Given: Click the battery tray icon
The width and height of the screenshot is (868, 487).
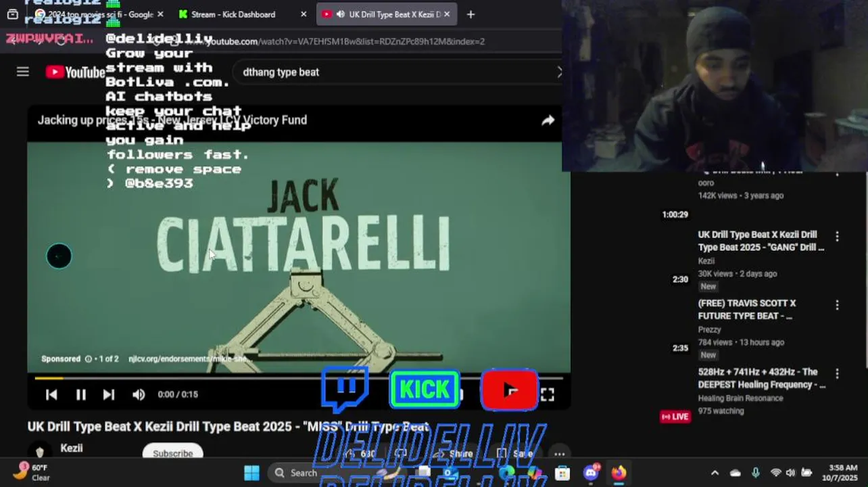Looking at the screenshot, I should [806, 473].
